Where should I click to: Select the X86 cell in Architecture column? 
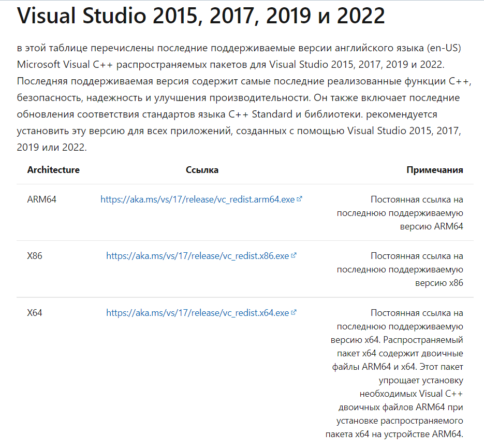click(x=35, y=255)
